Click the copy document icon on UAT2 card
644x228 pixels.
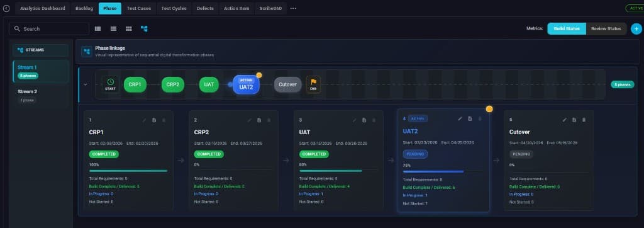[x=470, y=118]
